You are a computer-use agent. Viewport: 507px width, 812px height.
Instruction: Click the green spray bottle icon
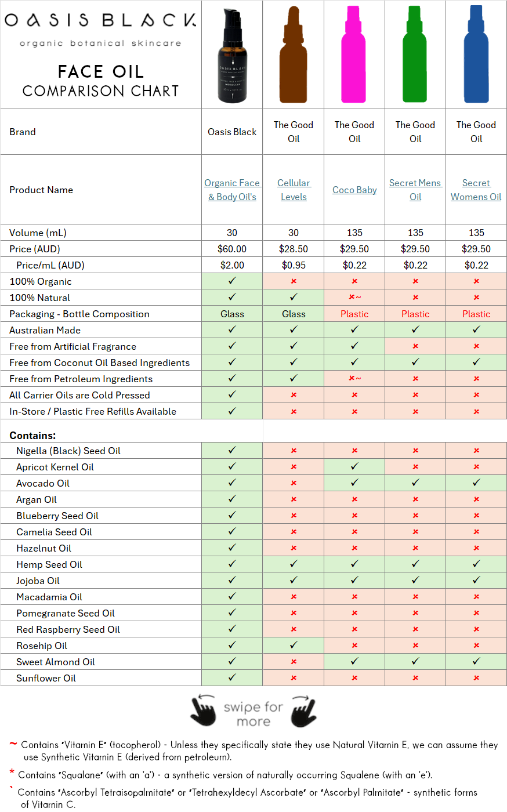coord(415,55)
